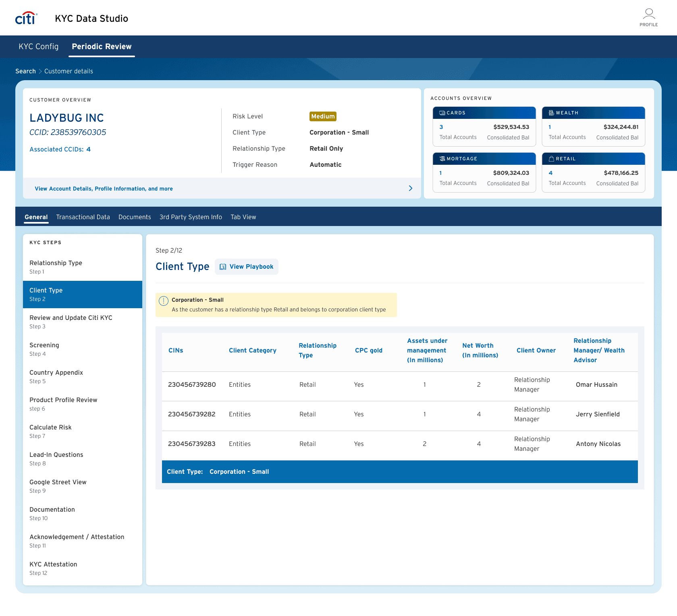The width and height of the screenshot is (677, 616).
Task: Click the $809,324.03 Mortgage balance
Action: tap(511, 173)
